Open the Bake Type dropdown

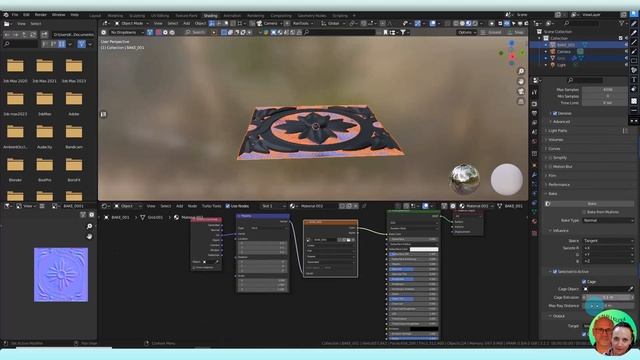(608, 220)
